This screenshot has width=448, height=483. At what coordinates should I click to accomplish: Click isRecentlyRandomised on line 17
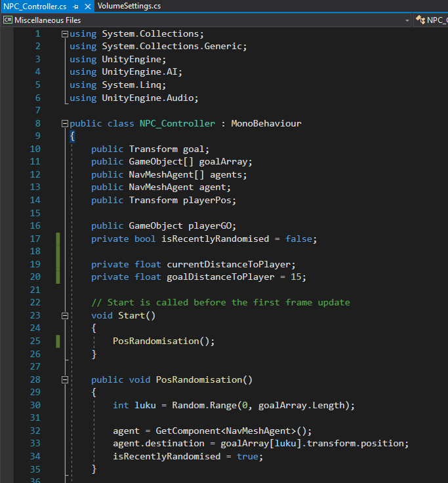coord(215,239)
